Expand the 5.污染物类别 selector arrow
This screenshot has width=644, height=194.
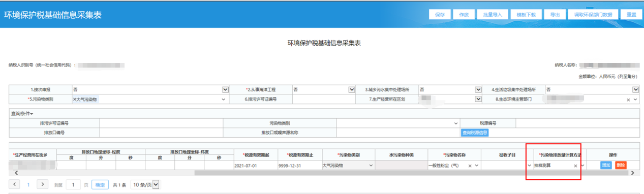tap(224, 100)
